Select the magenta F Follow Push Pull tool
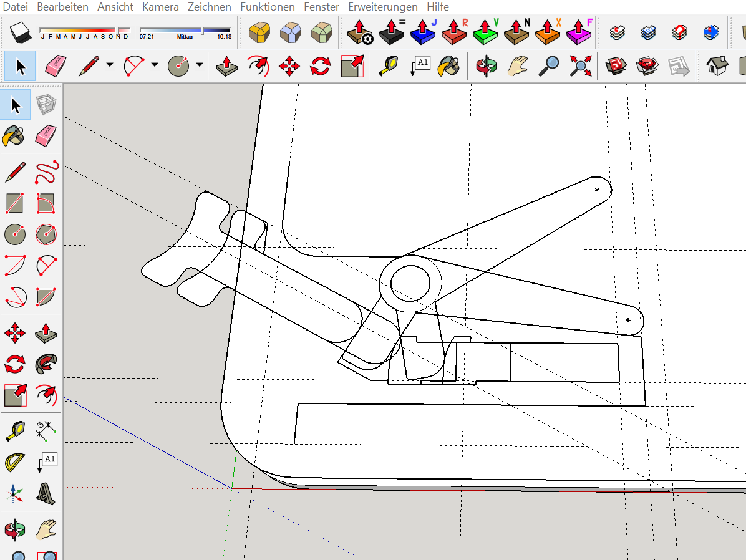This screenshot has height=560, width=746. (x=579, y=32)
